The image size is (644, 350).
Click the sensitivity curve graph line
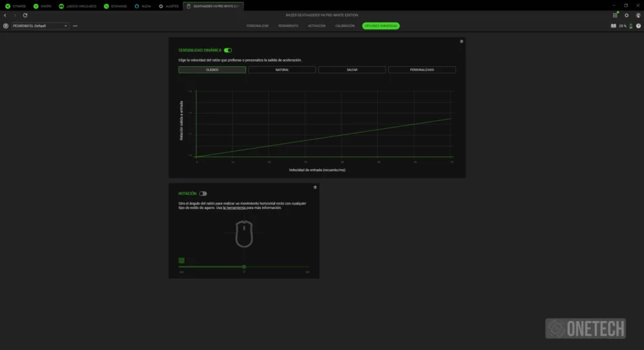(x=325, y=138)
